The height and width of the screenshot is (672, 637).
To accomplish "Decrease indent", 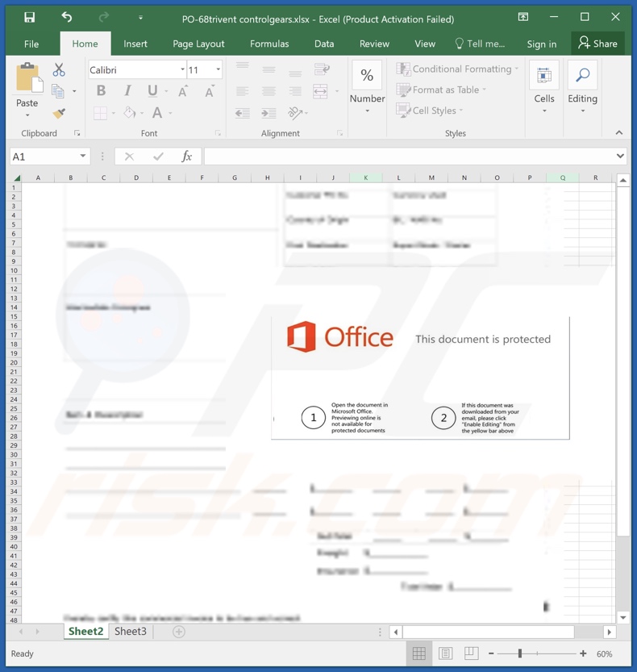I will click(243, 113).
